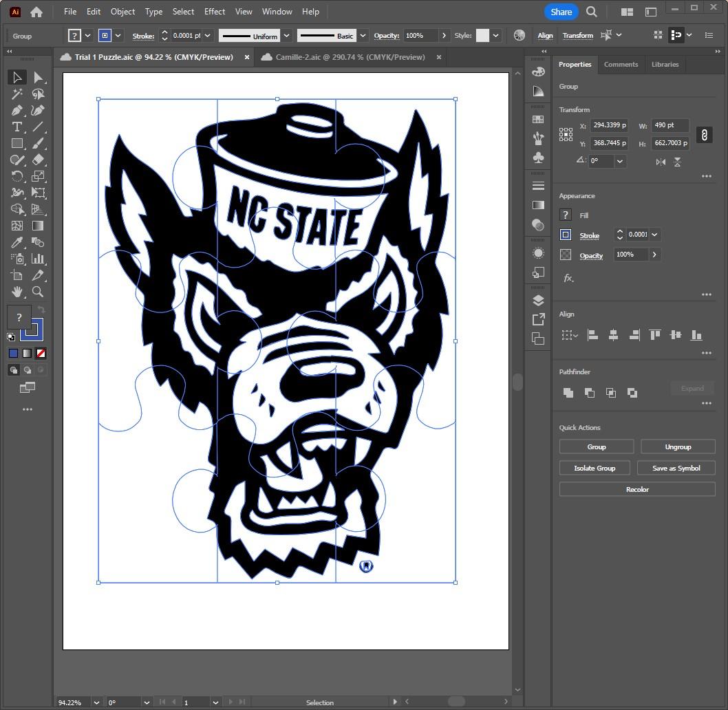Screen dimensions: 728x710
Task: Select the Rotate tool
Action: (17, 176)
